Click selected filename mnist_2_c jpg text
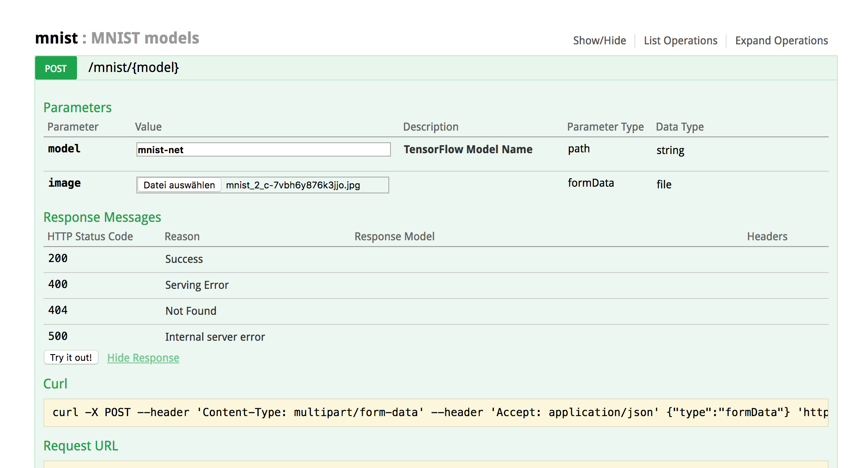This screenshot has height=468, width=868. [x=293, y=185]
